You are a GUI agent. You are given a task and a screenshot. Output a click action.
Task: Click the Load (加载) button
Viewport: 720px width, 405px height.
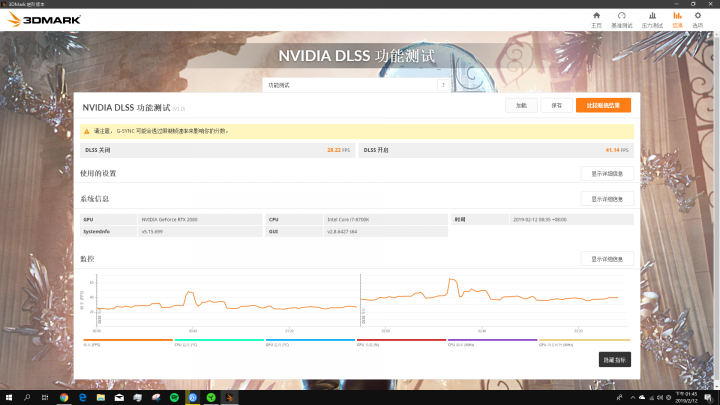click(521, 105)
